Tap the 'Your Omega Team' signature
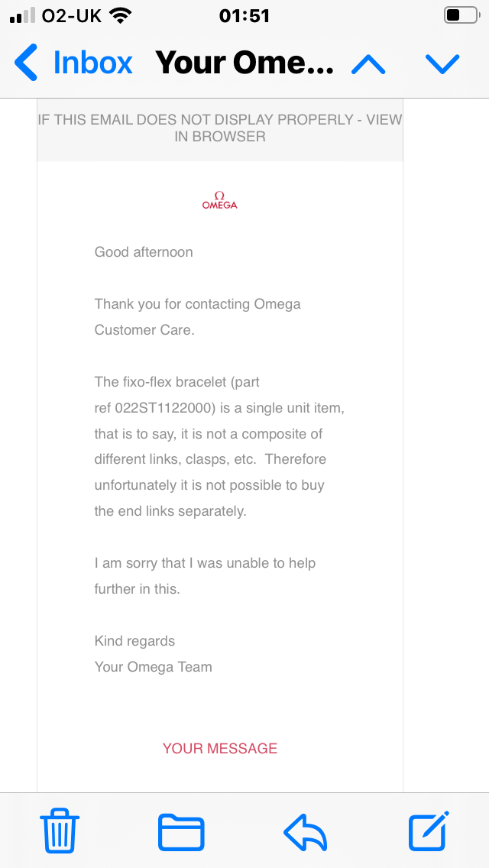489x868 pixels. pyautogui.click(x=154, y=667)
